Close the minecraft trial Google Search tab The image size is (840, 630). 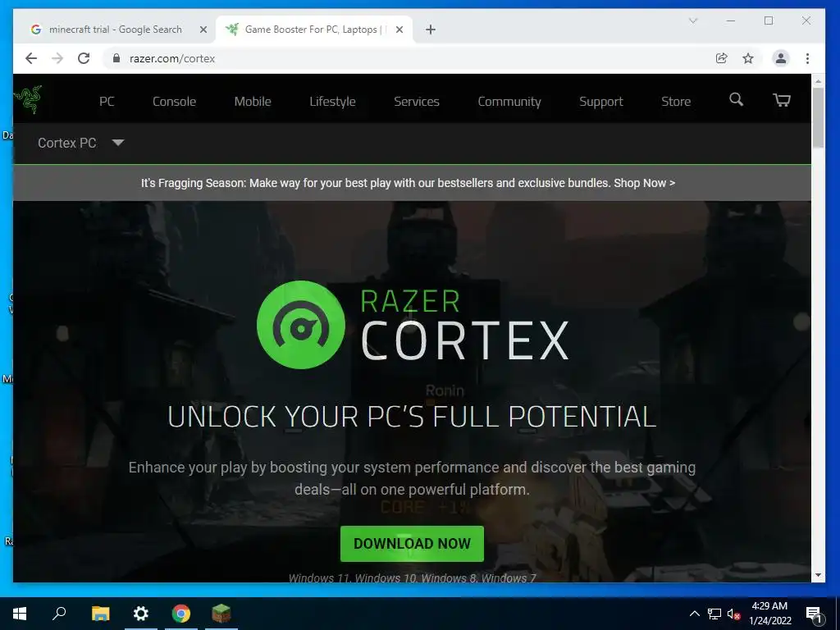(x=203, y=30)
